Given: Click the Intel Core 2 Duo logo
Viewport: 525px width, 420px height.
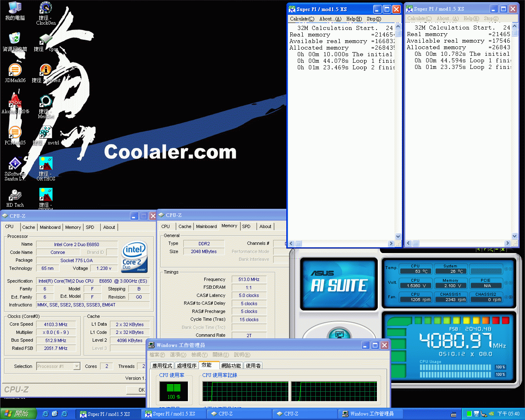Looking at the screenshot, I should click(135, 257).
